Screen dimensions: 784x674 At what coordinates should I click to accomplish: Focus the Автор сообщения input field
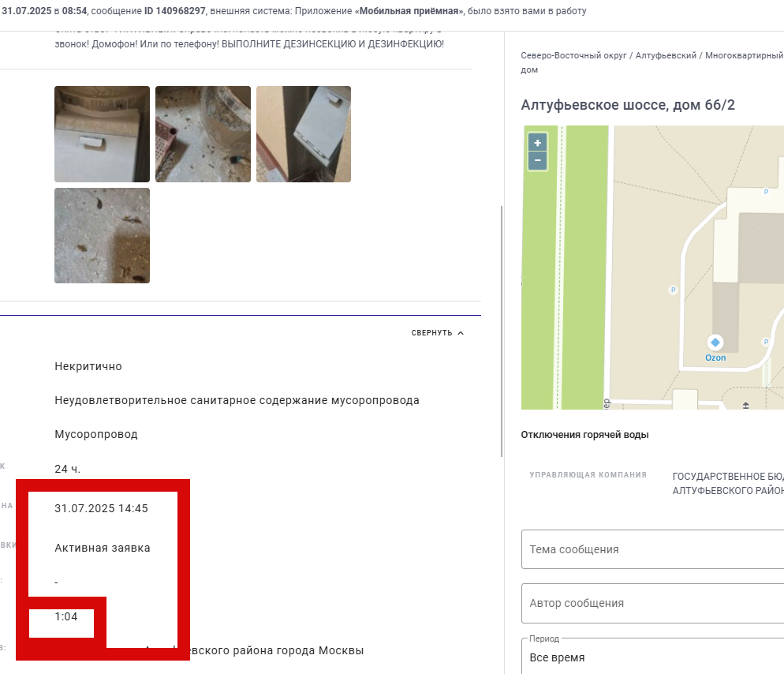click(652, 603)
